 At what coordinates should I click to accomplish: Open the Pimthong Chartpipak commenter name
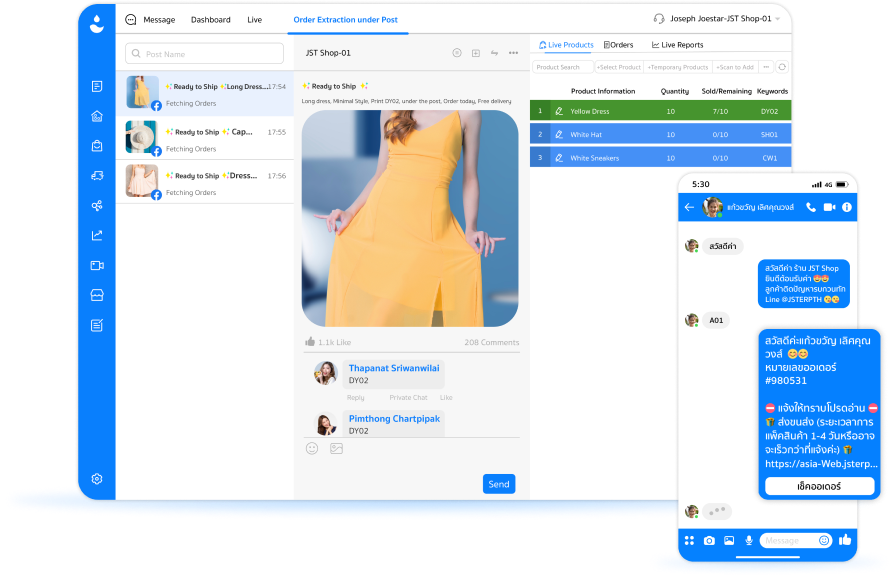394,419
